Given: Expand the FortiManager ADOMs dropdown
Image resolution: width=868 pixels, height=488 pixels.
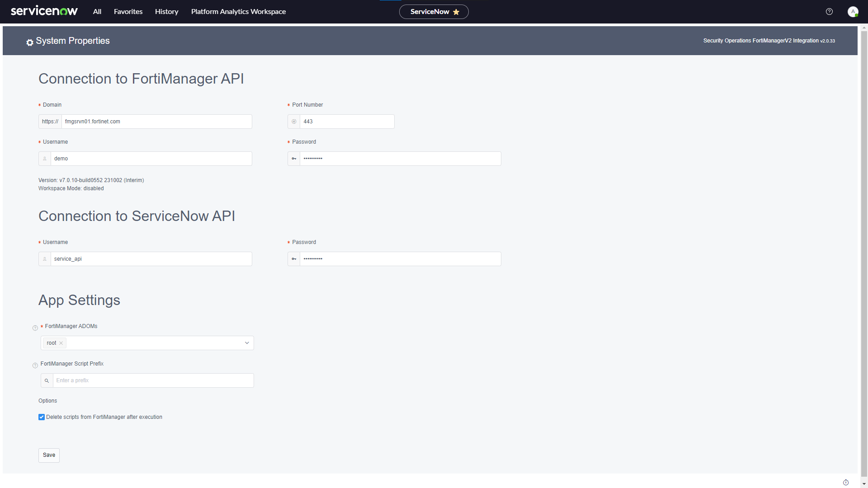Looking at the screenshot, I should tap(247, 343).
